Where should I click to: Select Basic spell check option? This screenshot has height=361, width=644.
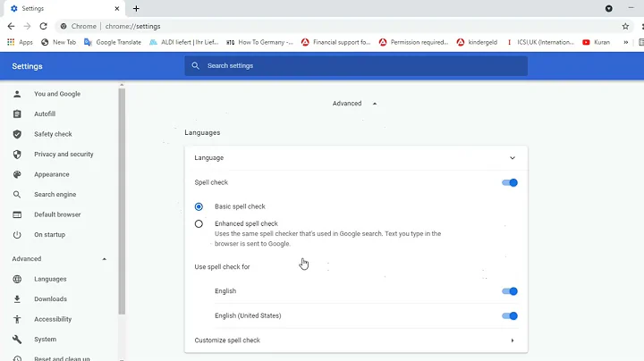tap(199, 206)
